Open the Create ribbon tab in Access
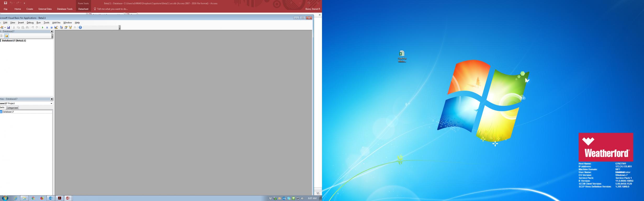 tap(30, 9)
